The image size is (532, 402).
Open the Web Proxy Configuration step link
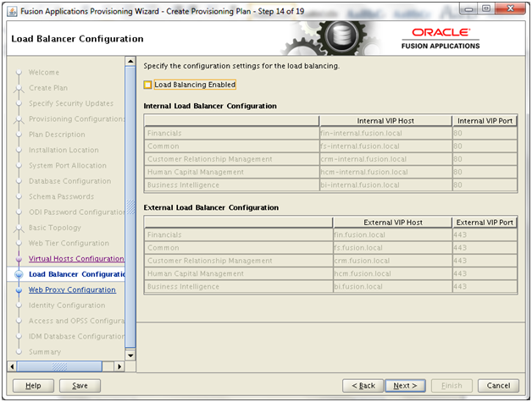point(72,289)
